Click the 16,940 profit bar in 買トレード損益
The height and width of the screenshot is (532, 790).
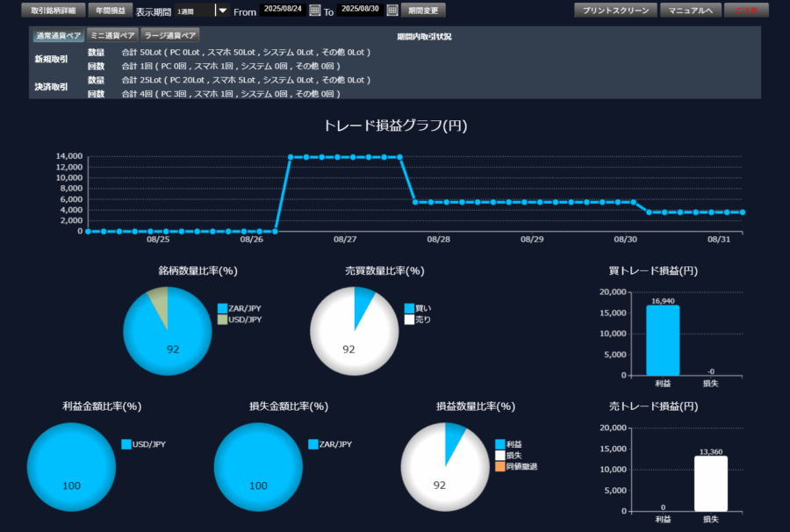(x=663, y=341)
